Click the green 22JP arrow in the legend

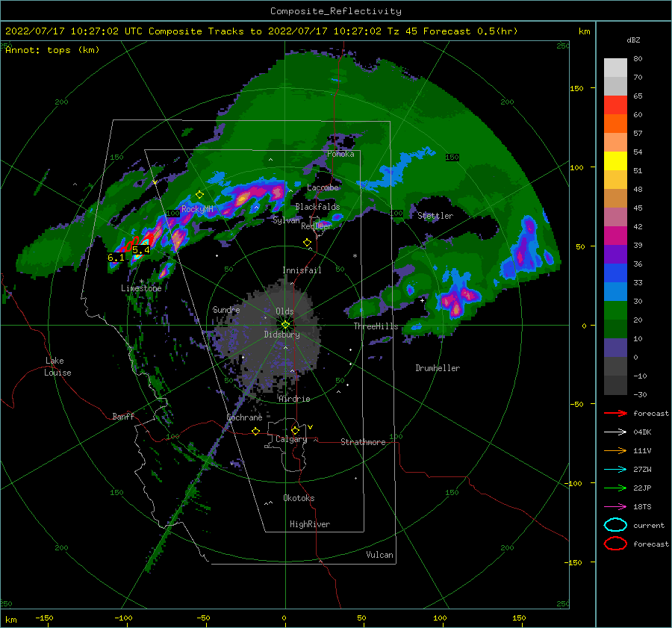615,488
